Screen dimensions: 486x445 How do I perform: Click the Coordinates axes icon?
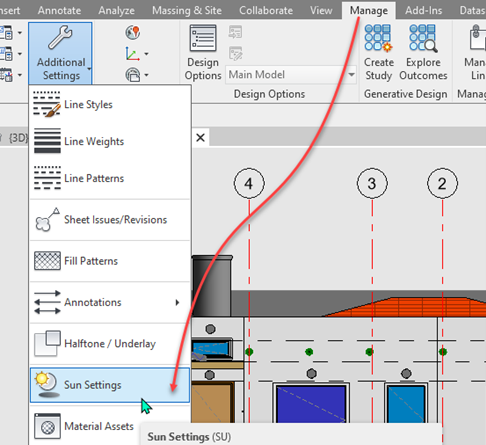(x=133, y=54)
